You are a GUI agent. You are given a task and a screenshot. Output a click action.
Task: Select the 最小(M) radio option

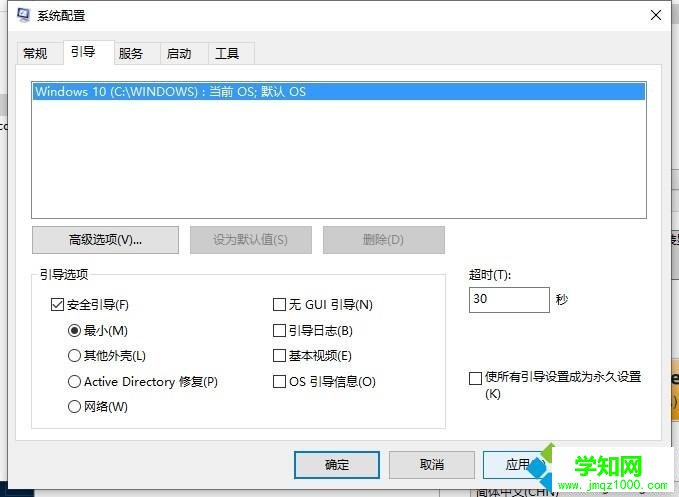pyautogui.click(x=74, y=331)
